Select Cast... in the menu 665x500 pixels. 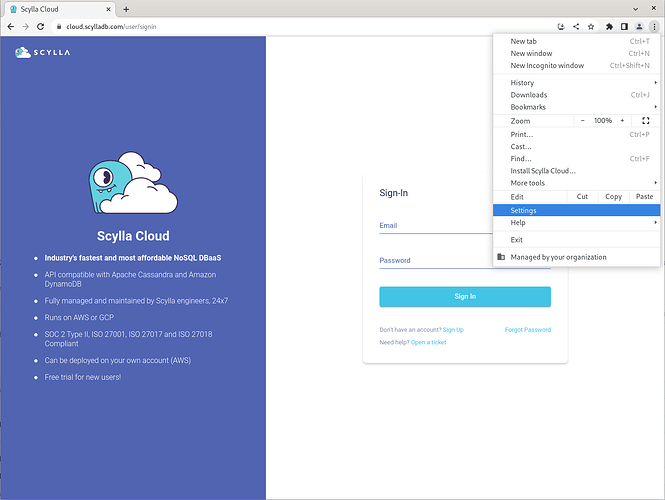click(576, 147)
